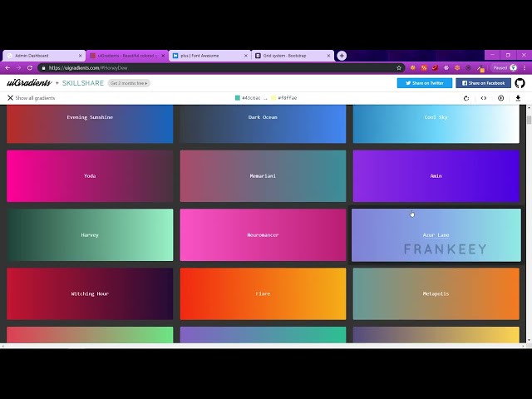Open paused Chrome profile button
The width and height of the screenshot is (532, 399).
(505, 68)
